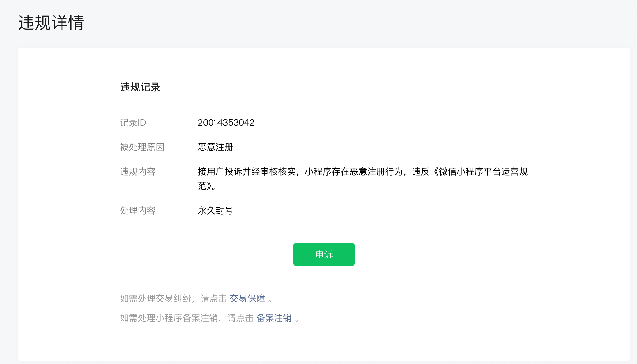Select the 恶意注册 reason value
This screenshot has height=364, width=637.
[x=215, y=147]
